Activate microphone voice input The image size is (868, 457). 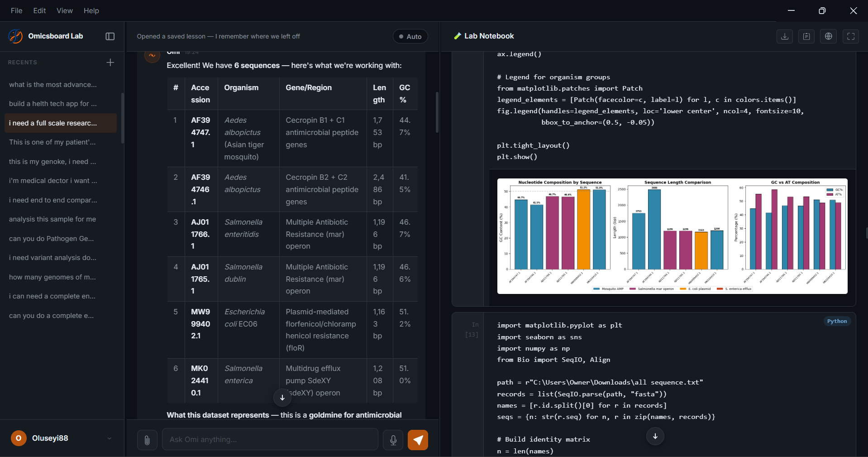point(393,440)
